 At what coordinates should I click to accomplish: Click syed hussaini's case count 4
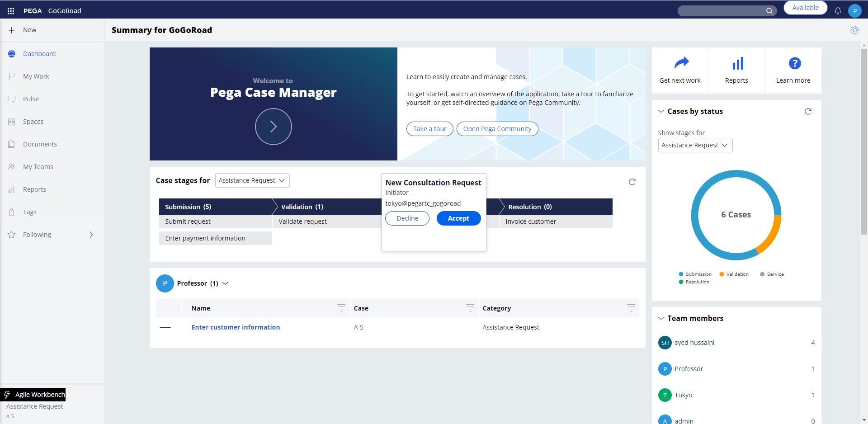tap(813, 343)
